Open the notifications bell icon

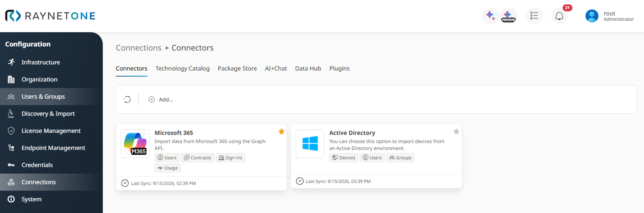coord(559,16)
